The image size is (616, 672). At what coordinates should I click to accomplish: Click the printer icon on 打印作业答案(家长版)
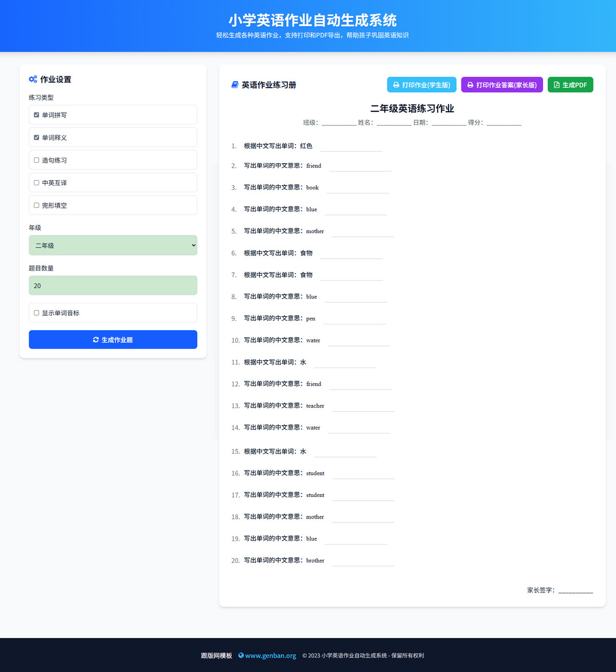click(470, 85)
